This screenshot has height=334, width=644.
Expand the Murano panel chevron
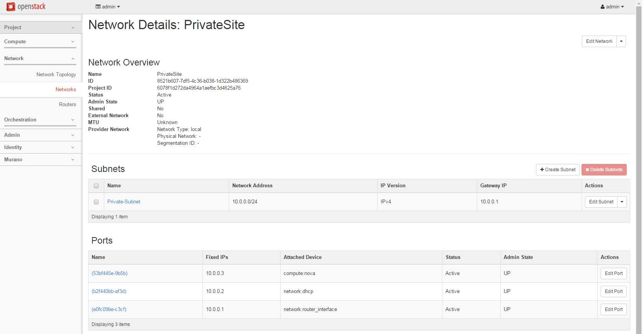click(x=73, y=160)
